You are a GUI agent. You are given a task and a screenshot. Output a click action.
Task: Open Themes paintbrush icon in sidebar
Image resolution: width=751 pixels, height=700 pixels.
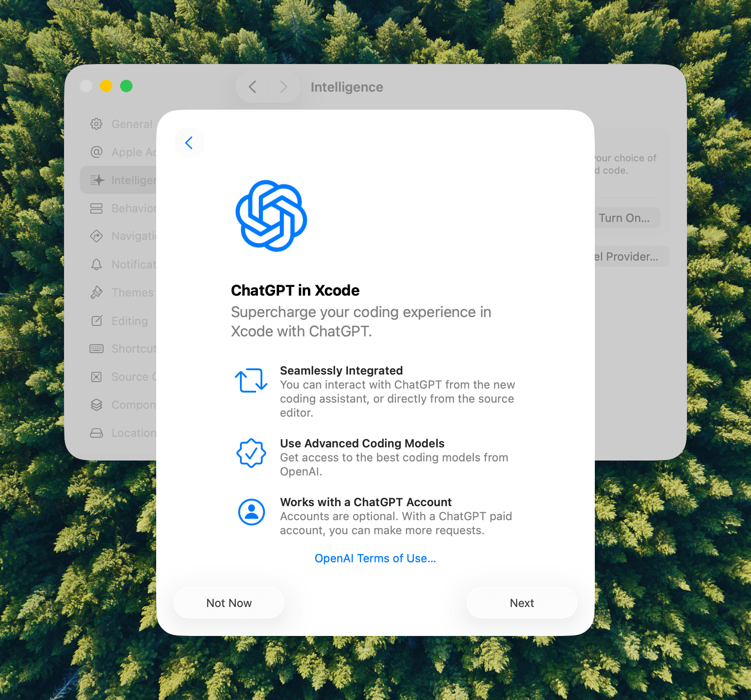click(97, 293)
